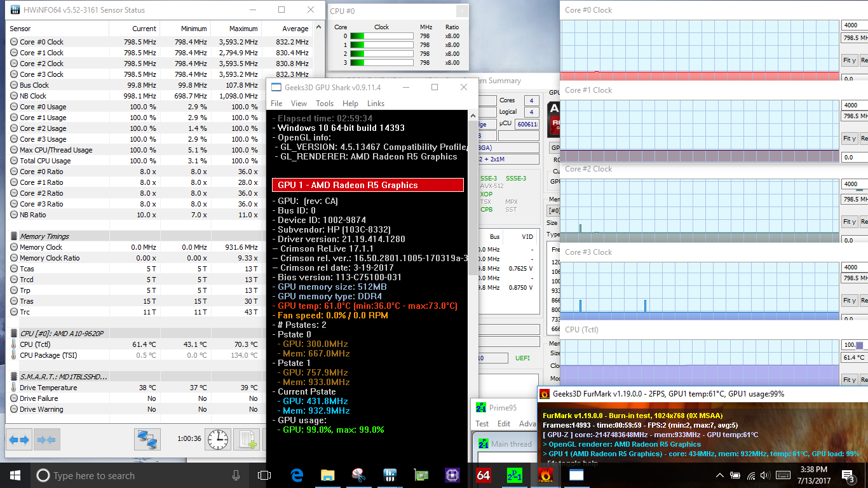This screenshot has width=868, height=488.
Task: Click the max value field in Core #0 Clock graph
Action: pos(855,25)
